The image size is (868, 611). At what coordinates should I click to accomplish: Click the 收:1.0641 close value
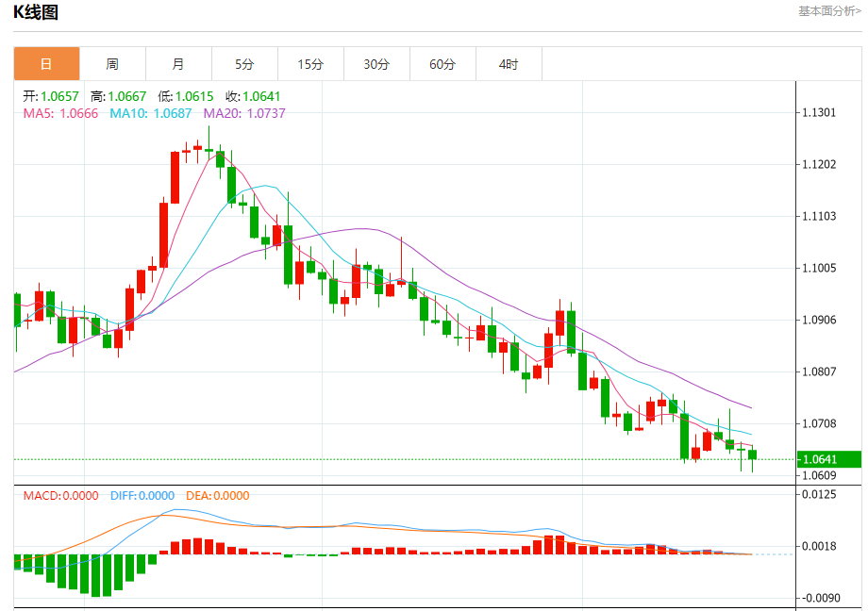pyautogui.click(x=253, y=96)
